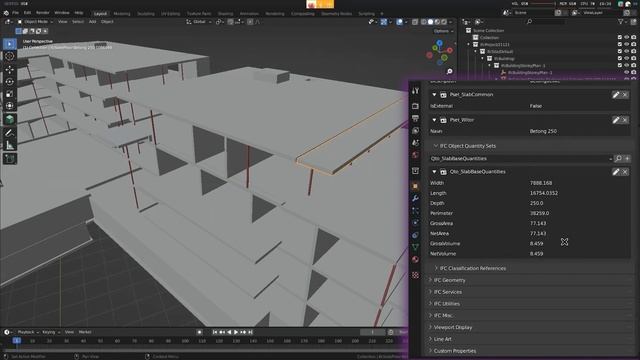
Task: Add the selected Qto quantity set
Action: click(627, 158)
